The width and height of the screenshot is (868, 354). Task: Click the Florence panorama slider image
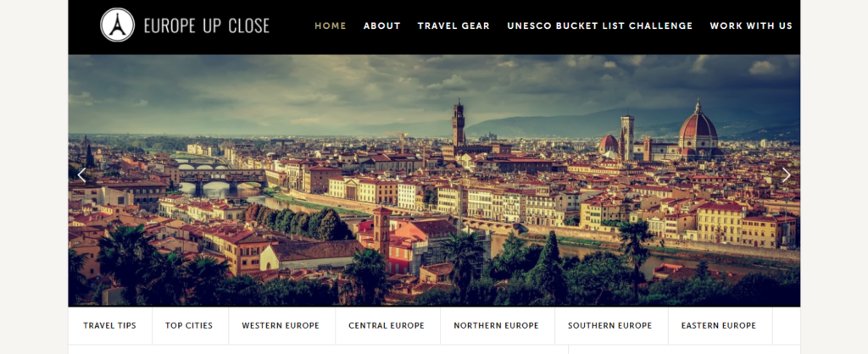(x=434, y=180)
